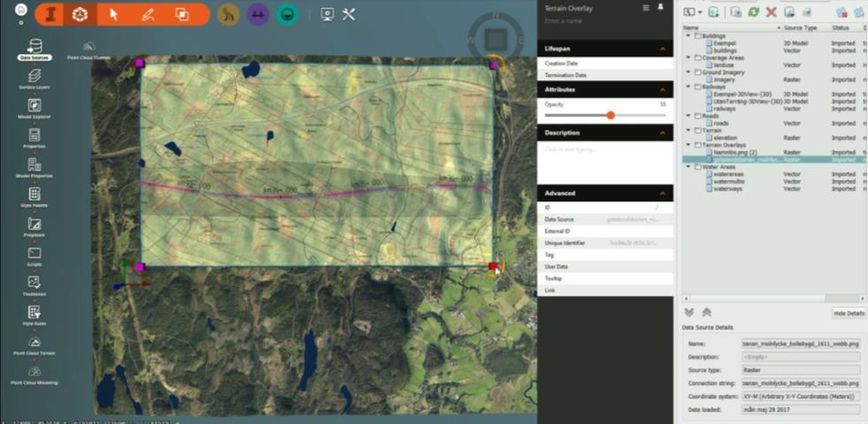Click the top-left magenta overlay corner handle
This screenshot has width=868, height=424.
pyautogui.click(x=140, y=63)
